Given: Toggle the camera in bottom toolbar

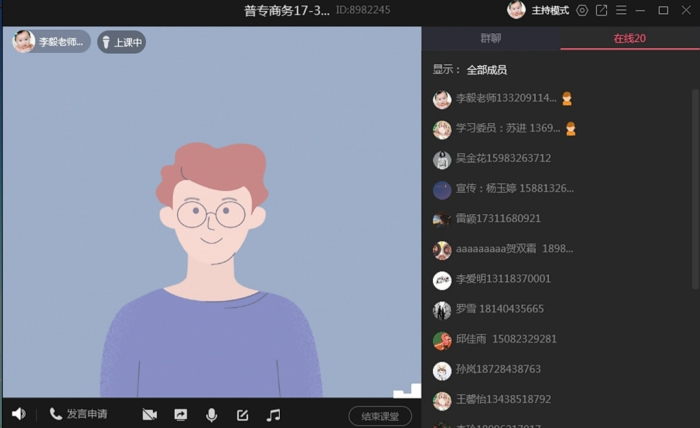Looking at the screenshot, I should [x=150, y=414].
